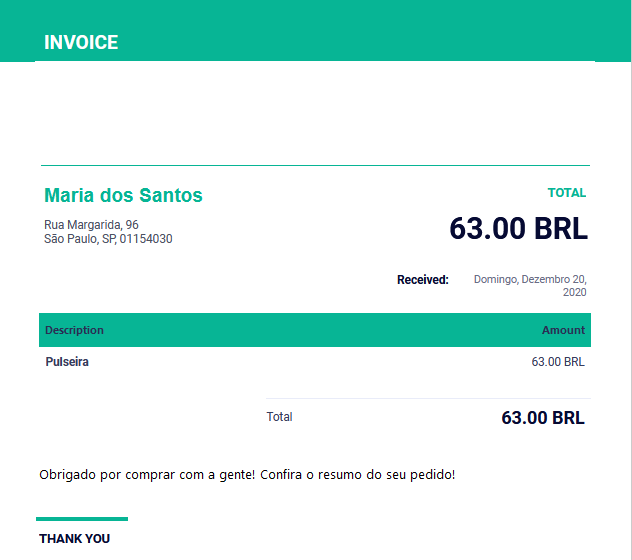Viewport: 632px width, 560px height.
Task: Click the THANK YOU footer text
Action: click(x=74, y=539)
